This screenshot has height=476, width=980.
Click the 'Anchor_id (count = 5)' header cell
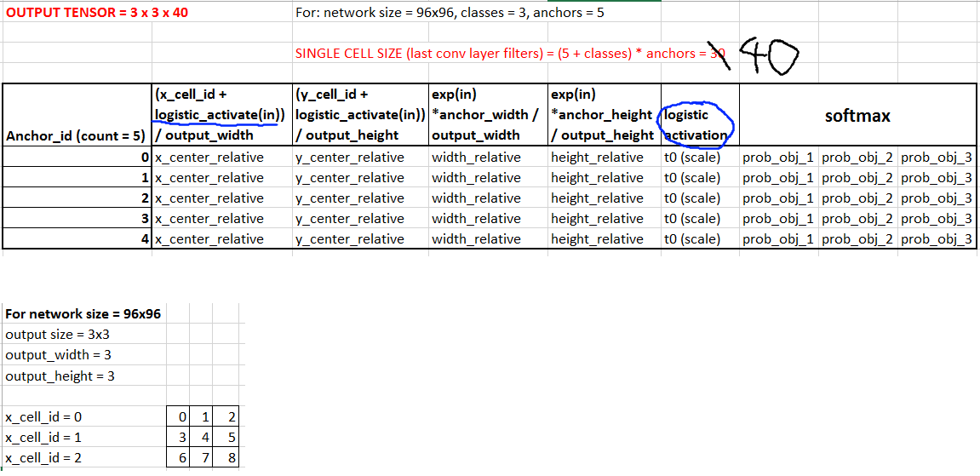77,115
